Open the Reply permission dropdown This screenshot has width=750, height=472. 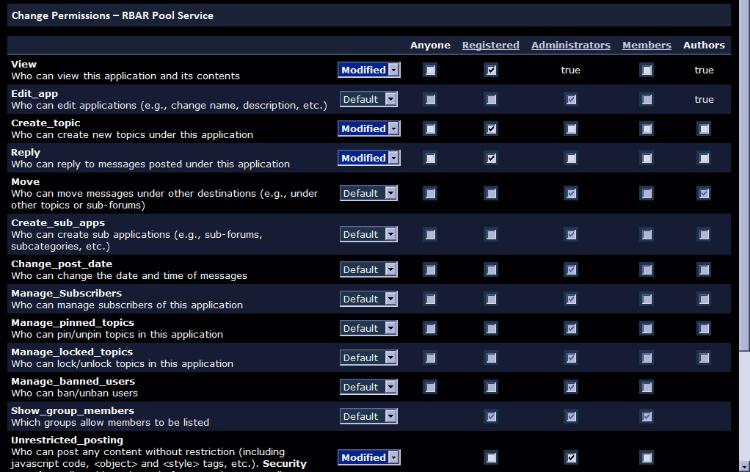(369, 158)
